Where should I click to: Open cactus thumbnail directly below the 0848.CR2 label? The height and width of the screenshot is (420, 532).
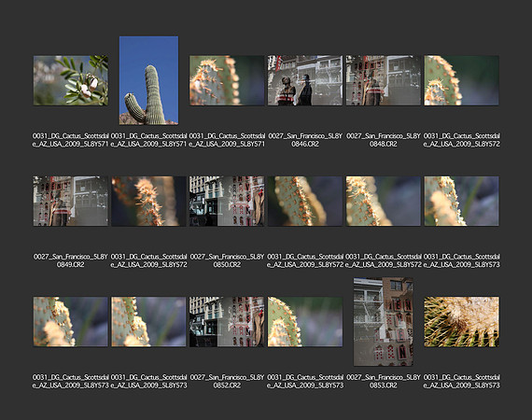point(384,201)
